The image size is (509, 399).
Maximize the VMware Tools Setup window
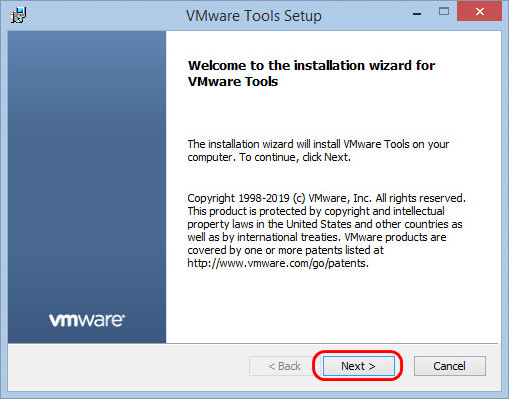pyautogui.click(x=444, y=12)
